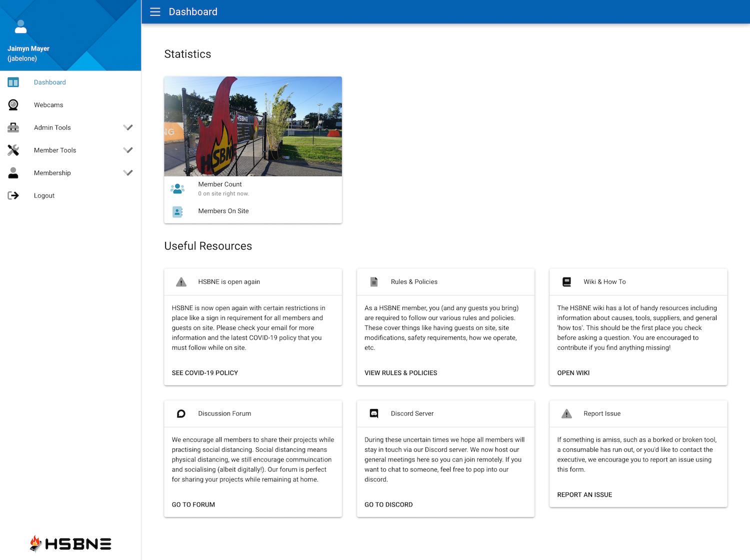Open the hamburger menu icon
Image resolution: width=750 pixels, height=560 pixels.
point(155,12)
